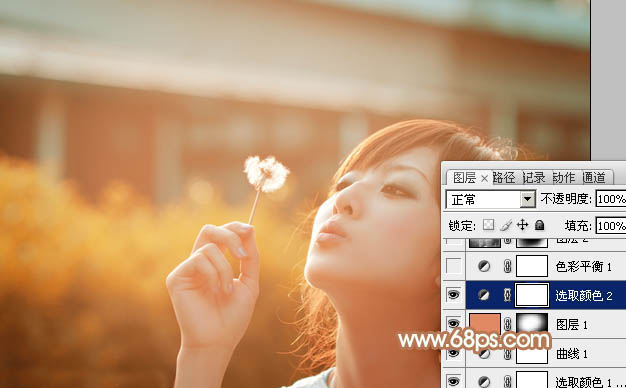Select layer named 选取颜色 1
The height and width of the screenshot is (388, 626).
(586, 382)
